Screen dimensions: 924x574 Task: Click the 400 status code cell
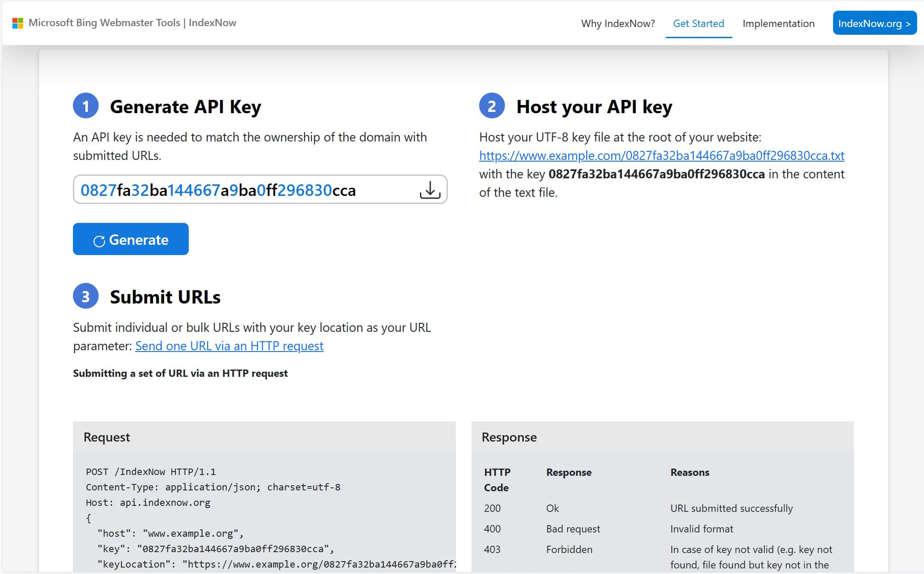click(492, 529)
